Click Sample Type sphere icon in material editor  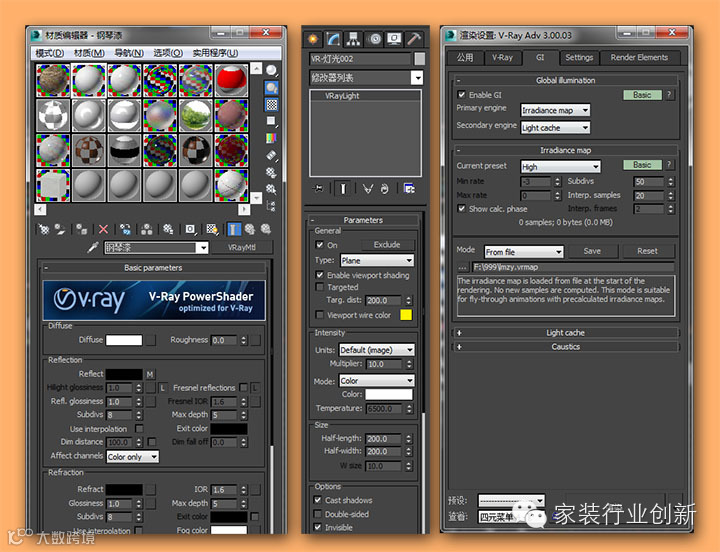tap(271, 70)
